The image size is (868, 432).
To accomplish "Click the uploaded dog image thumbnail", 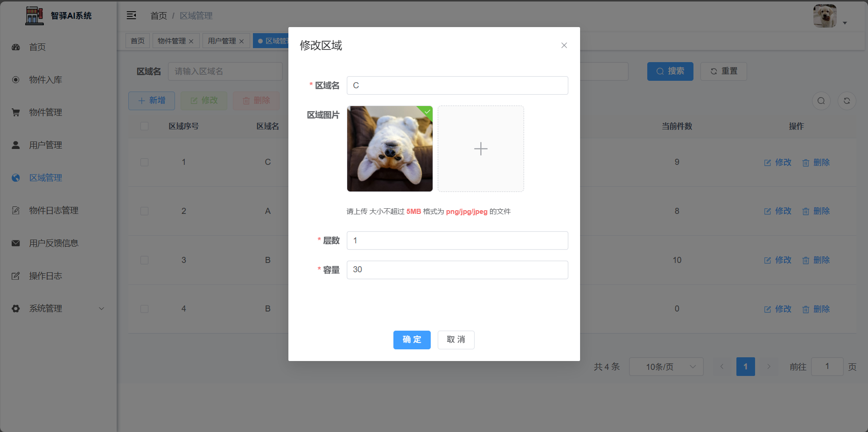I will tap(390, 149).
